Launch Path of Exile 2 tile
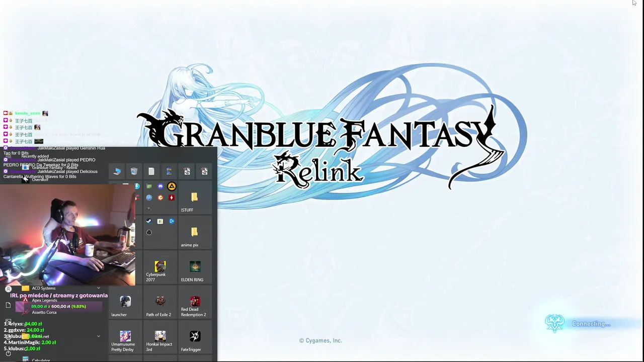This screenshot has height=362, width=644. click(160, 303)
